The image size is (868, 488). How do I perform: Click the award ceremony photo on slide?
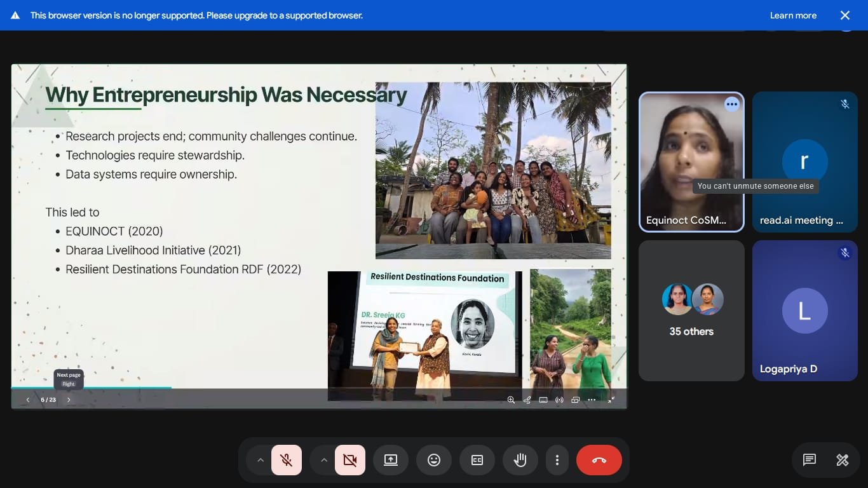click(x=424, y=335)
